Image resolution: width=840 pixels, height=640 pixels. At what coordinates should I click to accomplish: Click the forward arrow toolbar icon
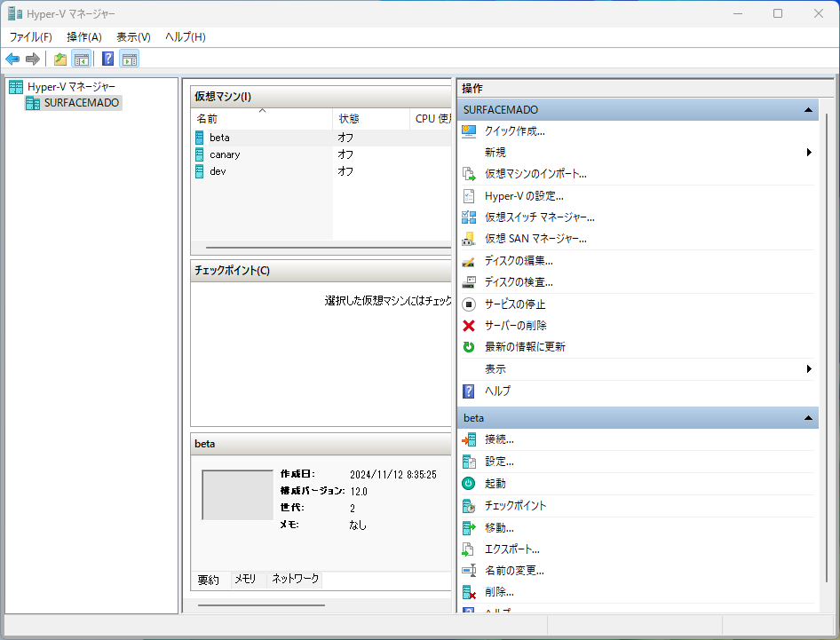tap(33, 59)
